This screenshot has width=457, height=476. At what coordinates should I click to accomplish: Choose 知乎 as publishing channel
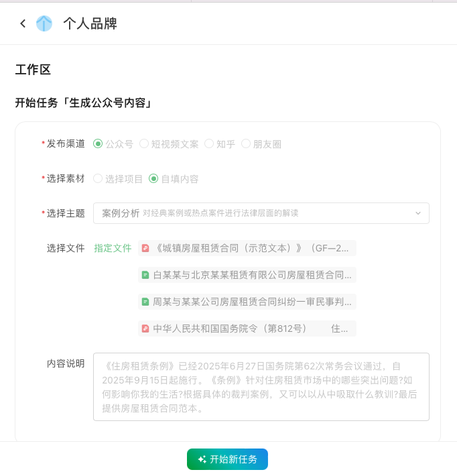[x=209, y=143]
